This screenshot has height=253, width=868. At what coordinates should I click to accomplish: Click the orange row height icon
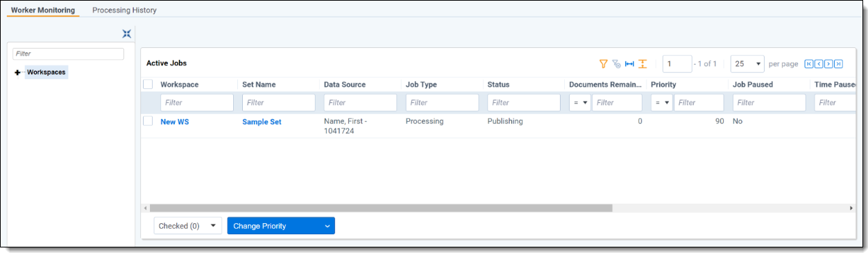click(643, 64)
